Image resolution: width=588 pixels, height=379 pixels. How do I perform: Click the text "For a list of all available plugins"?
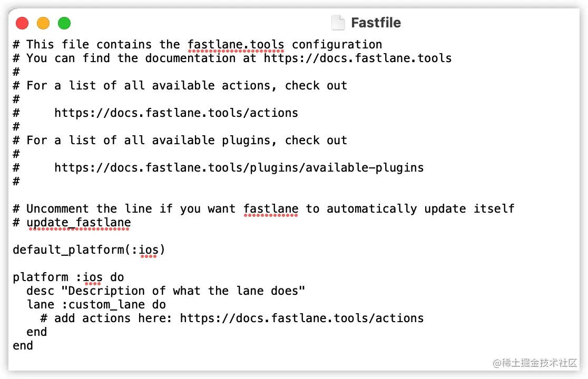[x=148, y=140]
